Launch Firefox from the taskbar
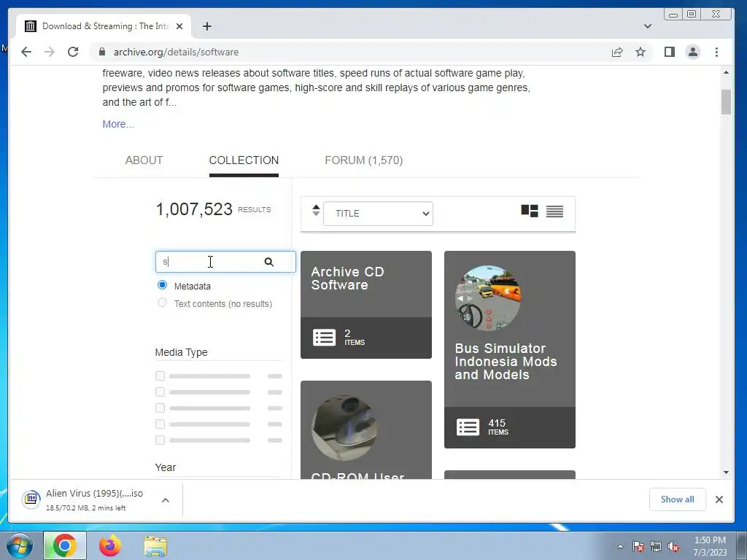Image resolution: width=747 pixels, height=560 pixels. (x=110, y=545)
